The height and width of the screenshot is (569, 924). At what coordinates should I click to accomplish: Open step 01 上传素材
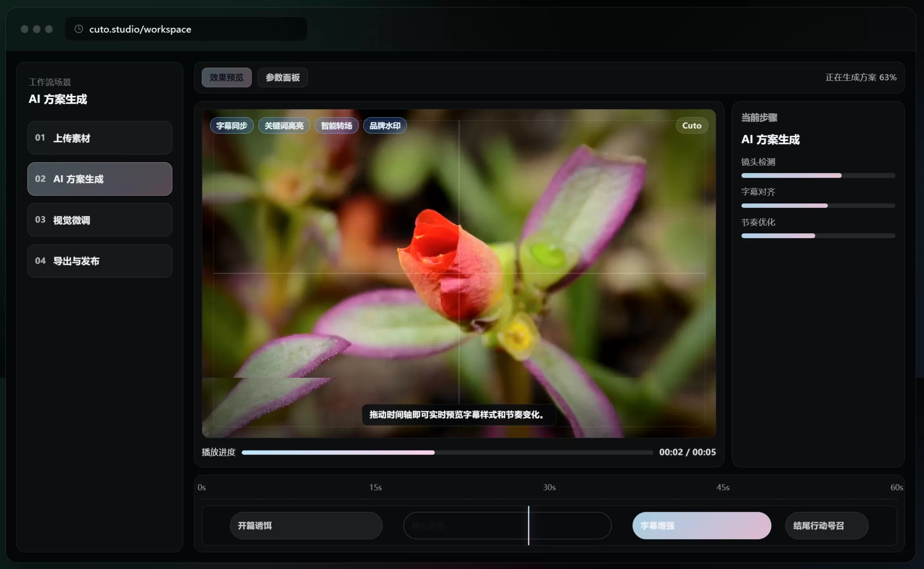click(x=100, y=138)
